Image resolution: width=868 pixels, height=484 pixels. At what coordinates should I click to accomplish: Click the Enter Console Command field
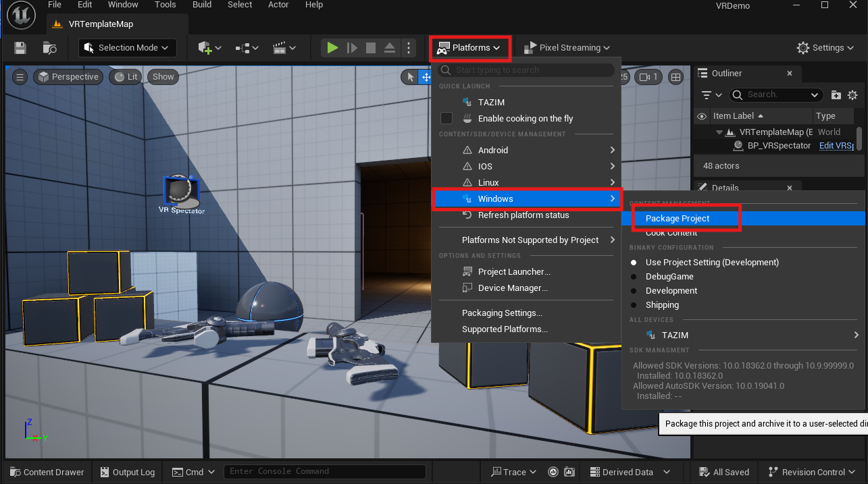[x=324, y=471]
